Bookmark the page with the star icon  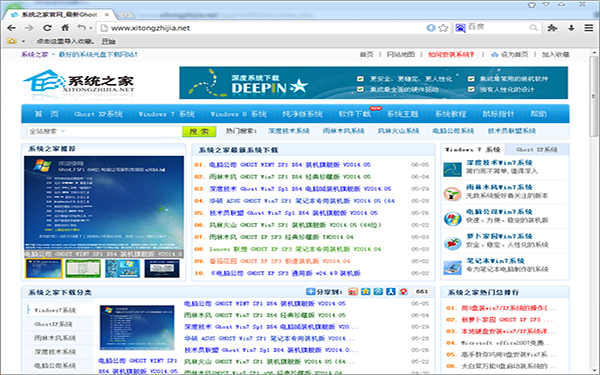click(443, 28)
